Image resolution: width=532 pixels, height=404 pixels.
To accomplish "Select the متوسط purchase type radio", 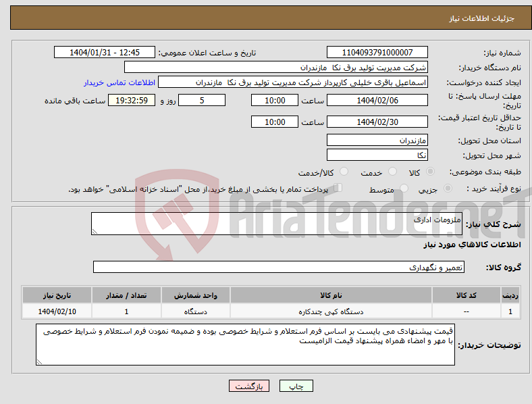I will (x=404, y=188).
